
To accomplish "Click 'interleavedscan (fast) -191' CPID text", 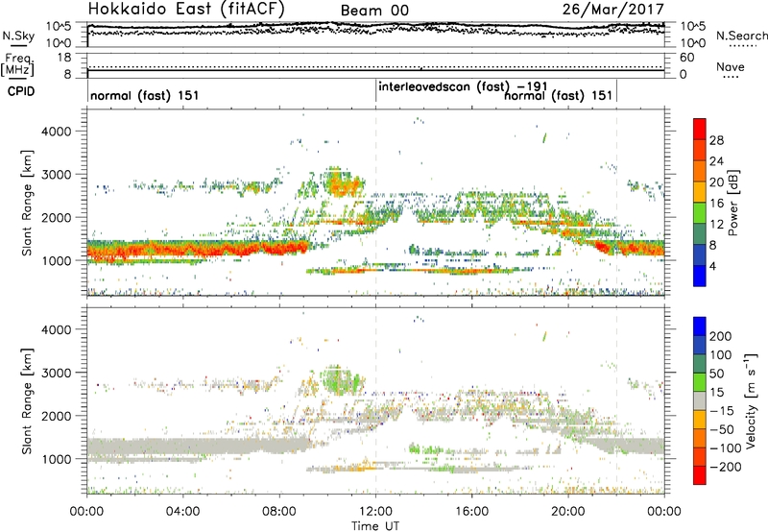I will [463, 86].
